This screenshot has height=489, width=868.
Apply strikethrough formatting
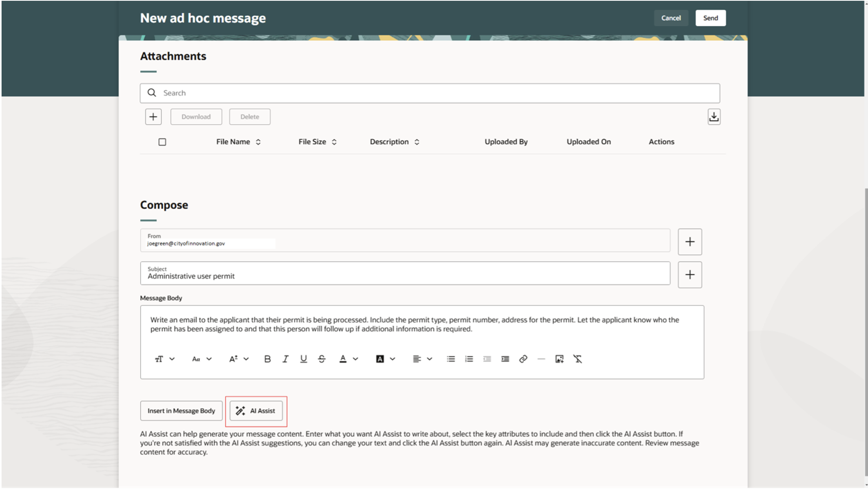[321, 359]
